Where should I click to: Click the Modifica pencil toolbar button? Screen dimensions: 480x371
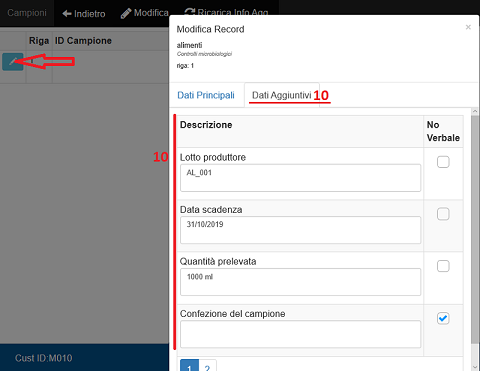(145, 13)
